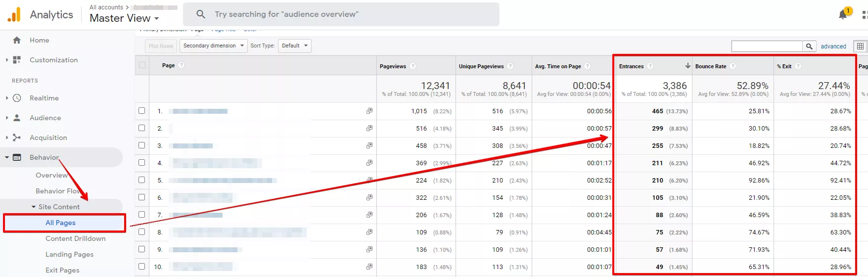Sort by the Entrances column header

point(631,66)
